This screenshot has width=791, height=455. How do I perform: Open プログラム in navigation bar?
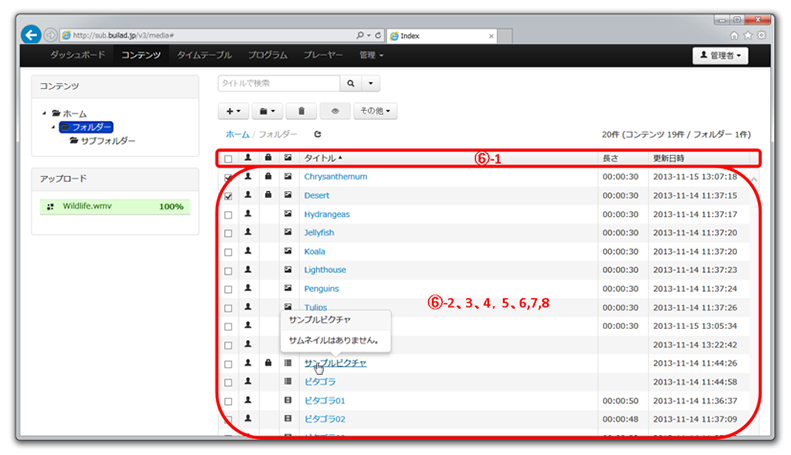click(268, 55)
